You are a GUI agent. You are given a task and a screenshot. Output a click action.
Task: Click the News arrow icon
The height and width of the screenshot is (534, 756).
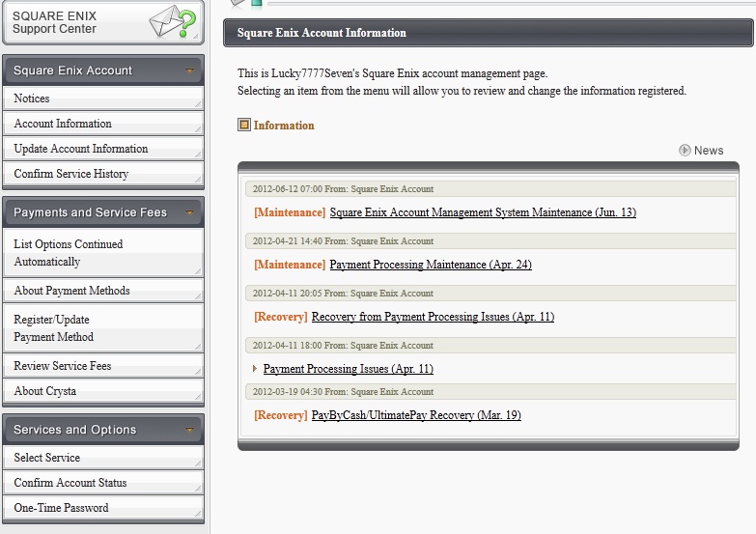685,150
